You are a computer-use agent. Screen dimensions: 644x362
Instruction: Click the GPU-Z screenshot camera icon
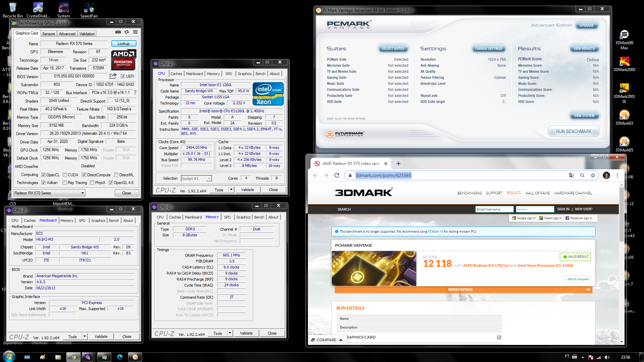118,32
